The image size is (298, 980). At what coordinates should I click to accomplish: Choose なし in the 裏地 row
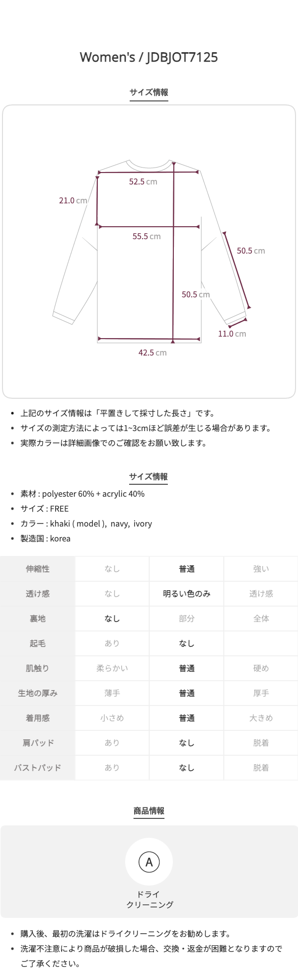[x=112, y=619]
